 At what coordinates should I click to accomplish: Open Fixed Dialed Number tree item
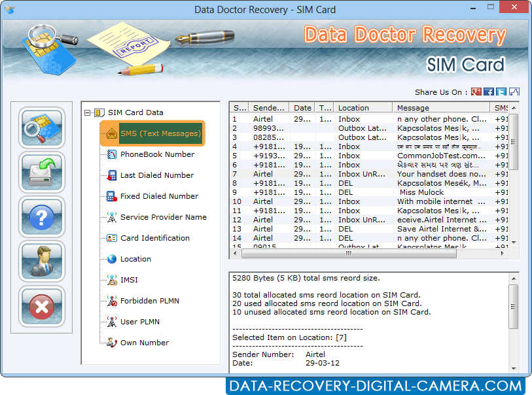159,196
